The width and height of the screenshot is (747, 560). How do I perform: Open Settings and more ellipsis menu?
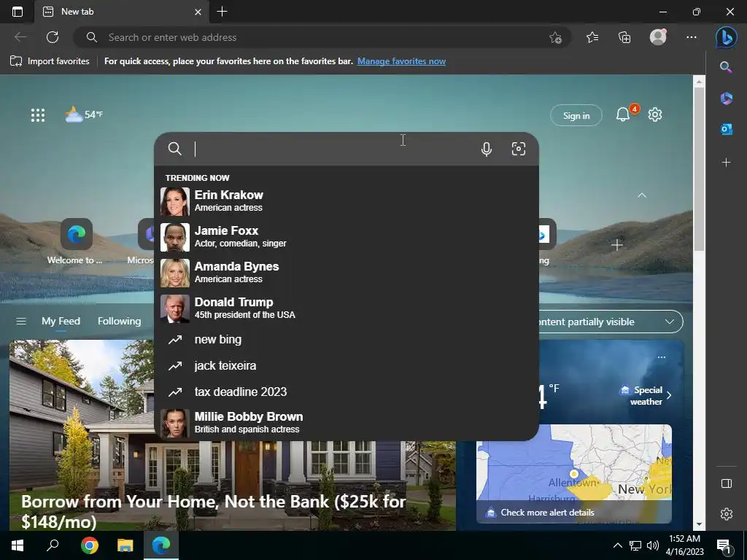692,37
